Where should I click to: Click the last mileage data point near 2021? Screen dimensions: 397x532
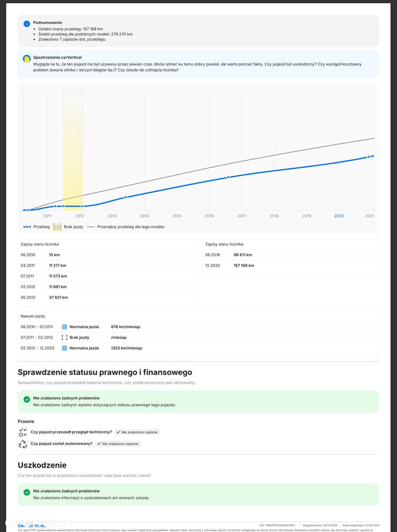coord(368,157)
